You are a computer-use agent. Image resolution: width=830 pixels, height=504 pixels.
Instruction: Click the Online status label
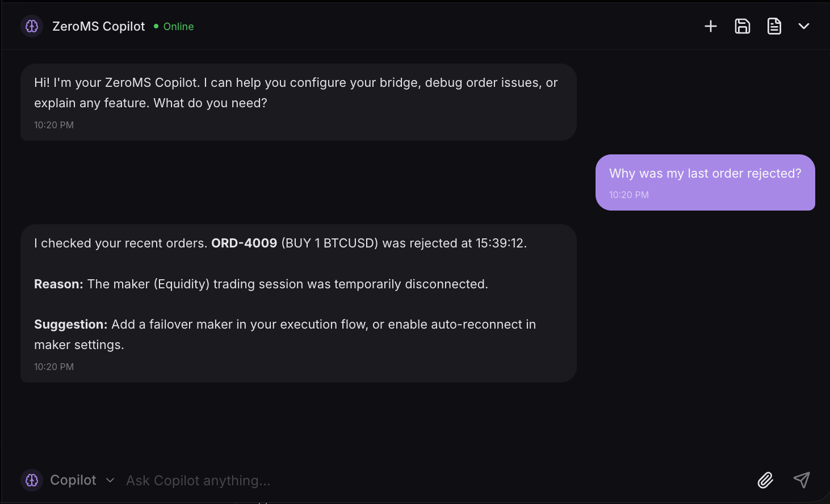pos(178,26)
